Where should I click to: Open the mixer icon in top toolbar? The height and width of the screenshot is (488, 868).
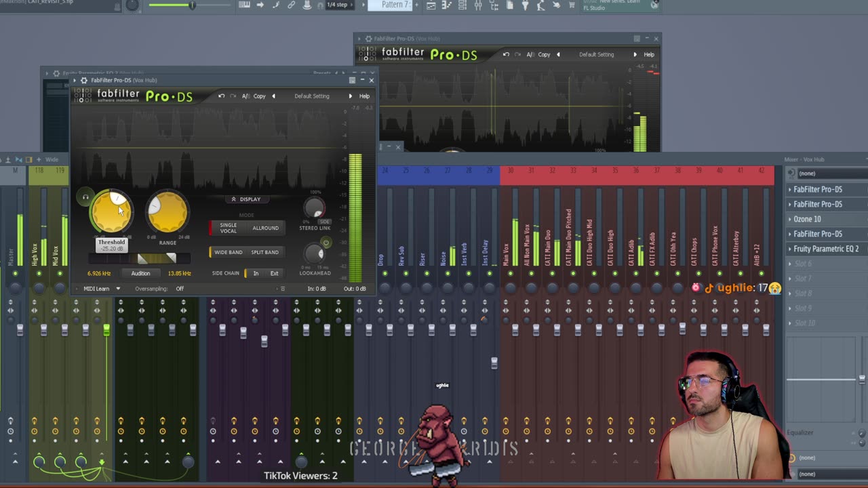click(478, 5)
